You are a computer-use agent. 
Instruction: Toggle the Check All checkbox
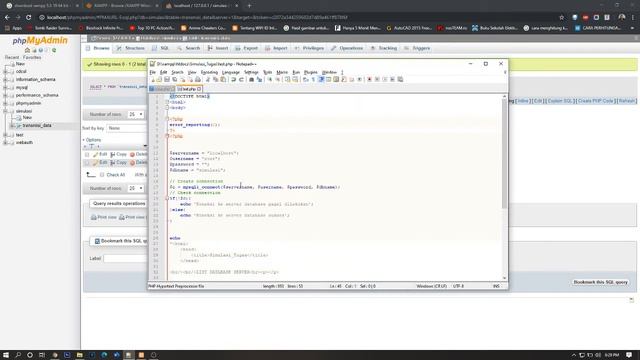click(x=102, y=175)
